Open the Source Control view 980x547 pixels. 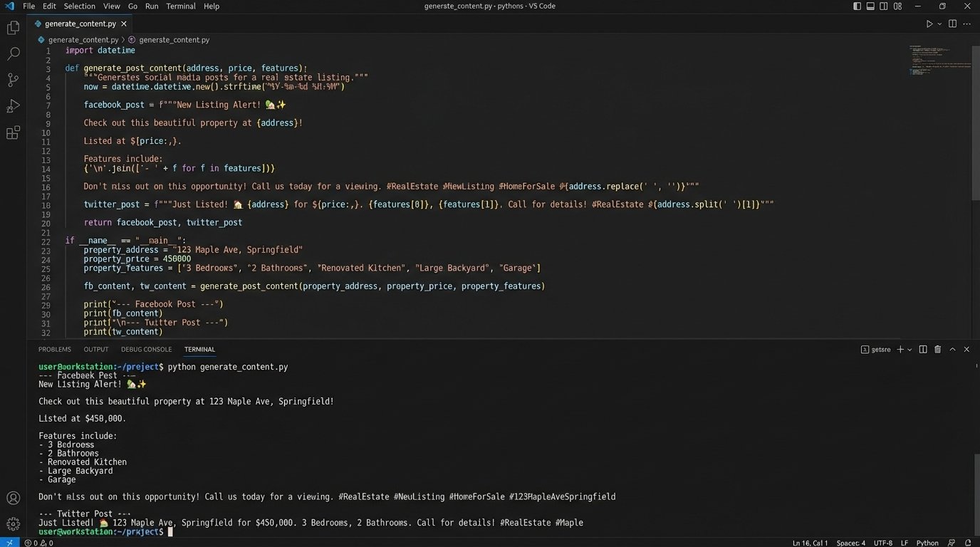13,79
